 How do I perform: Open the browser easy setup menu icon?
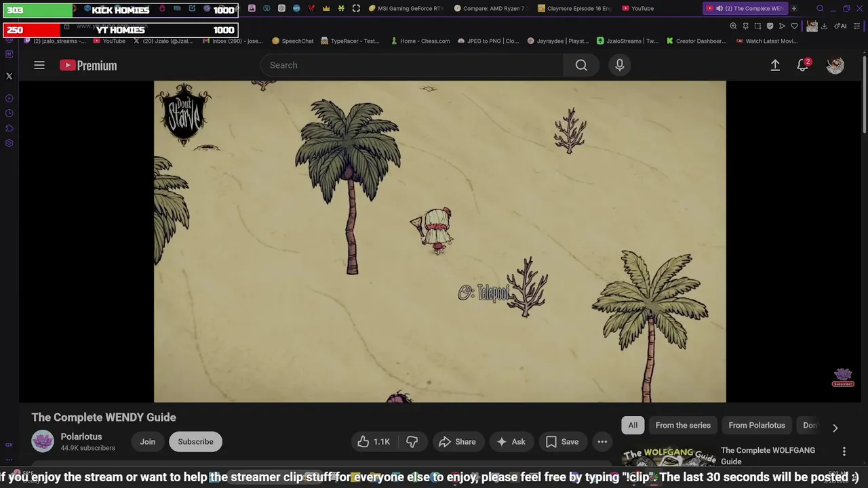click(857, 26)
